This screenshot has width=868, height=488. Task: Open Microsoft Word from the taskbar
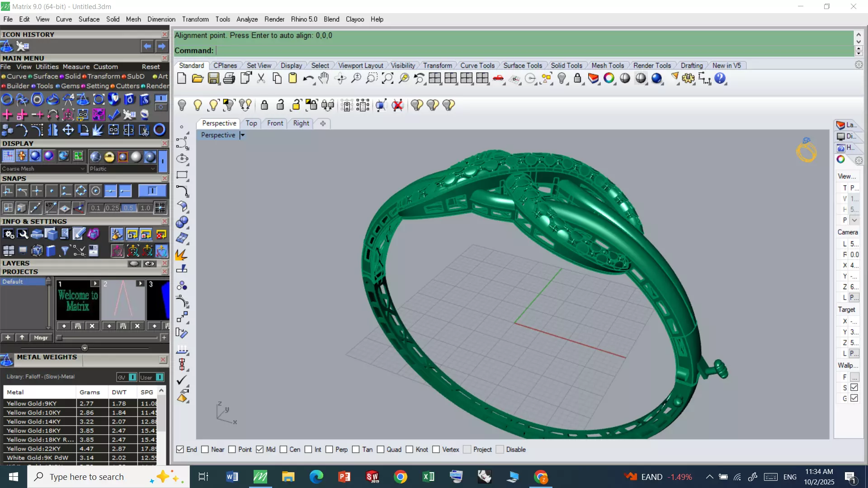pyautogui.click(x=232, y=477)
